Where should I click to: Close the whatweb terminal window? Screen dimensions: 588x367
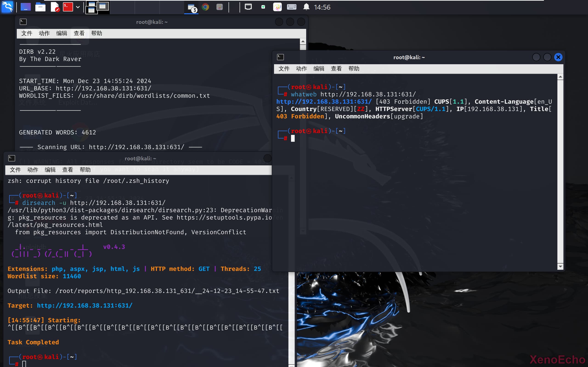pos(558,57)
